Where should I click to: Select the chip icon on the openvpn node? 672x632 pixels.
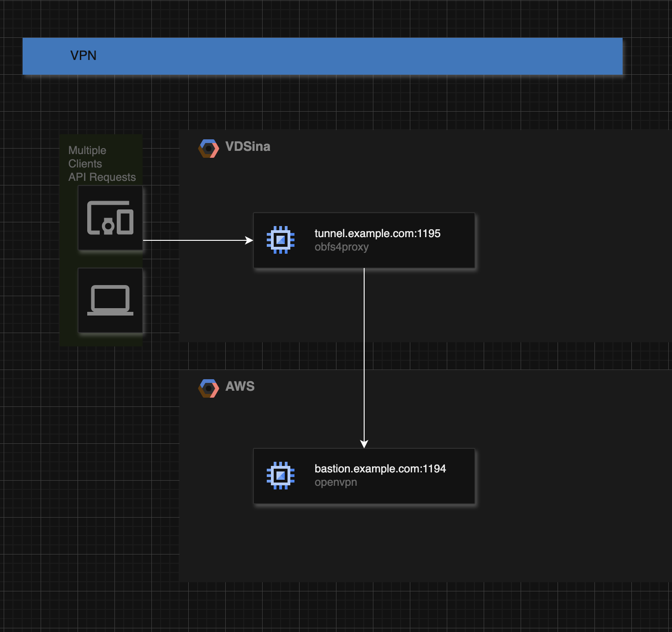click(x=281, y=475)
